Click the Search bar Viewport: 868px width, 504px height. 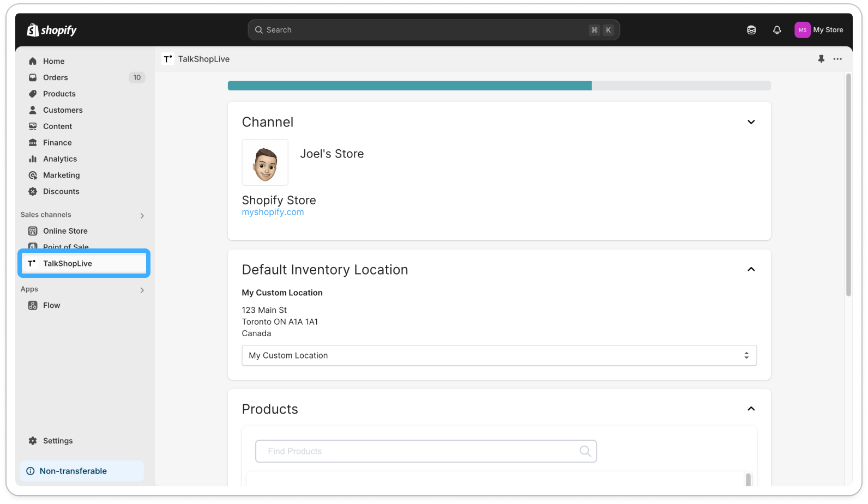click(x=433, y=30)
